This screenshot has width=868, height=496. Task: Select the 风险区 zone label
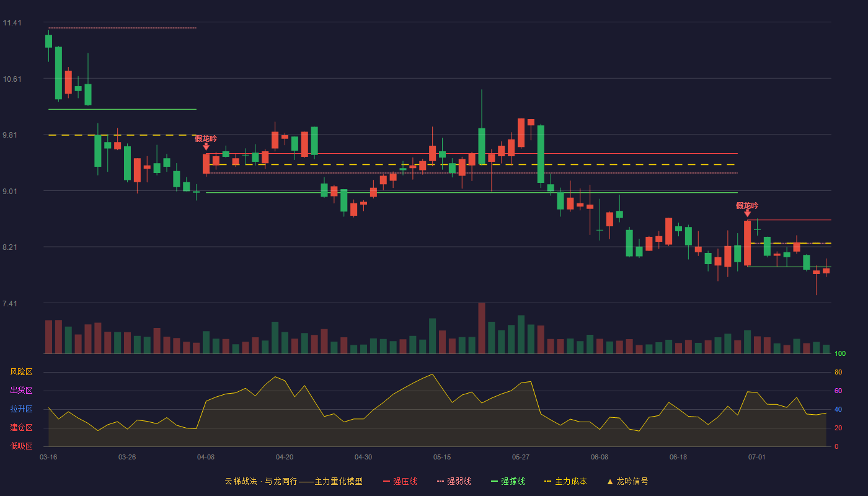click(21, 372)
